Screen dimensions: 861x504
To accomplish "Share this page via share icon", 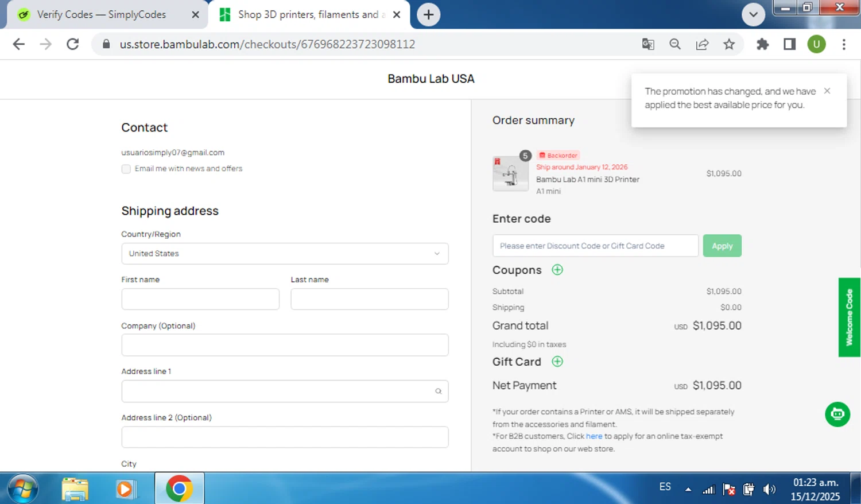I will tap(702, 44).
